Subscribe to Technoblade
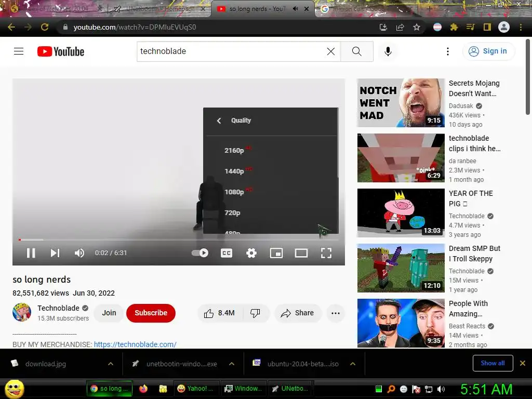The width and height of the screenshot is (532, 399). pyautogui.click(x=151, y=313)
